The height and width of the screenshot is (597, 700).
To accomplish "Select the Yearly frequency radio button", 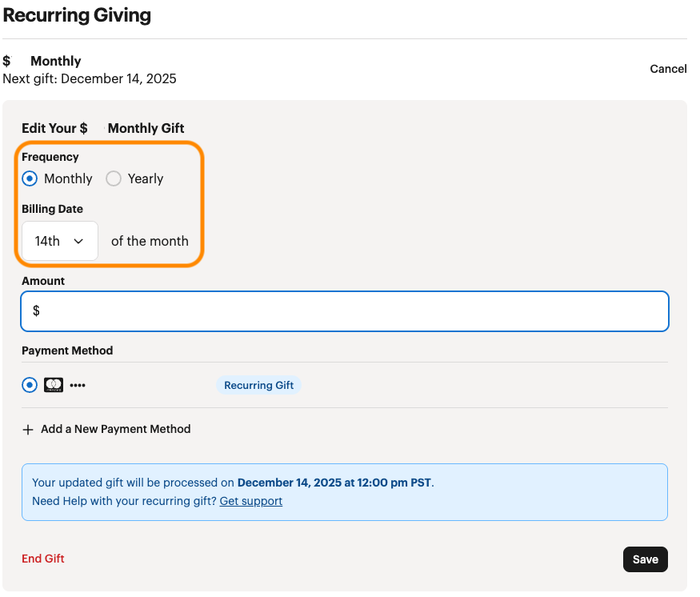I will point(114,178).
